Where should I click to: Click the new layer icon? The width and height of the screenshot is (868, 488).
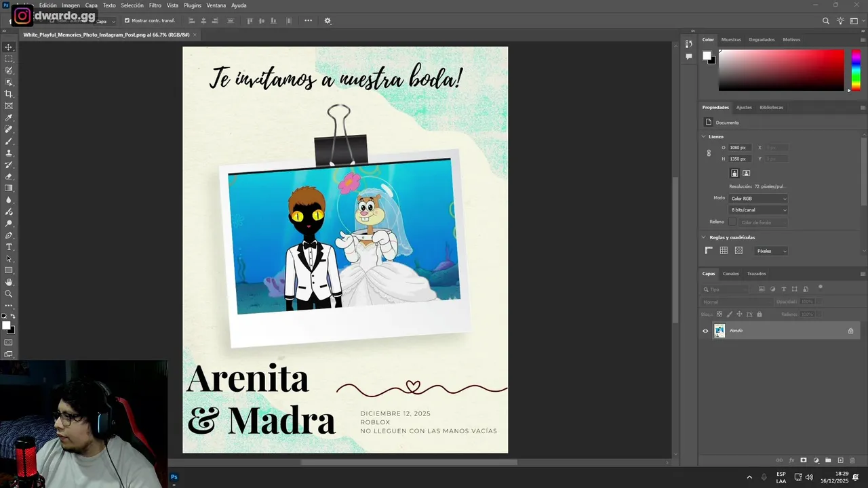coord(840,460)
